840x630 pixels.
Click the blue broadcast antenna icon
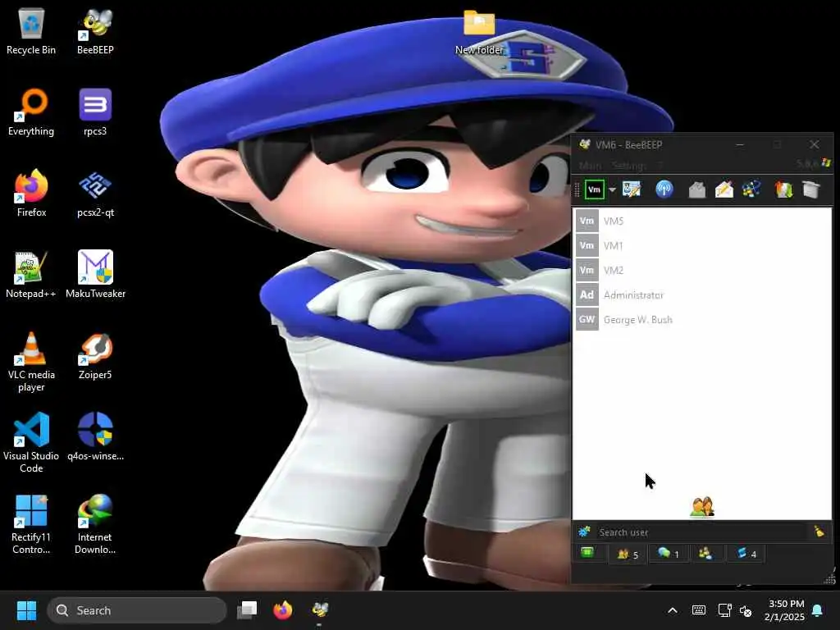click(664, 189)
